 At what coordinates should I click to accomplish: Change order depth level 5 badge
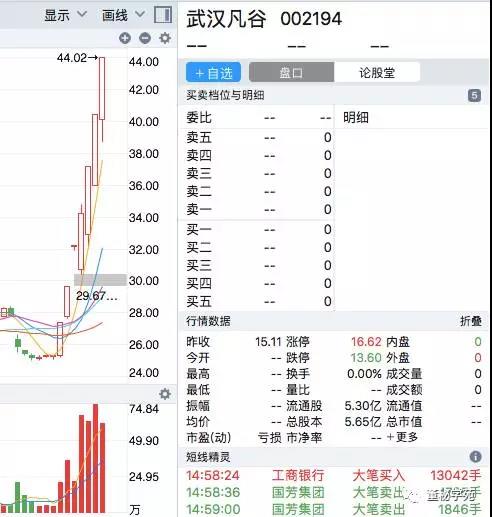click(x=474, y=96)
